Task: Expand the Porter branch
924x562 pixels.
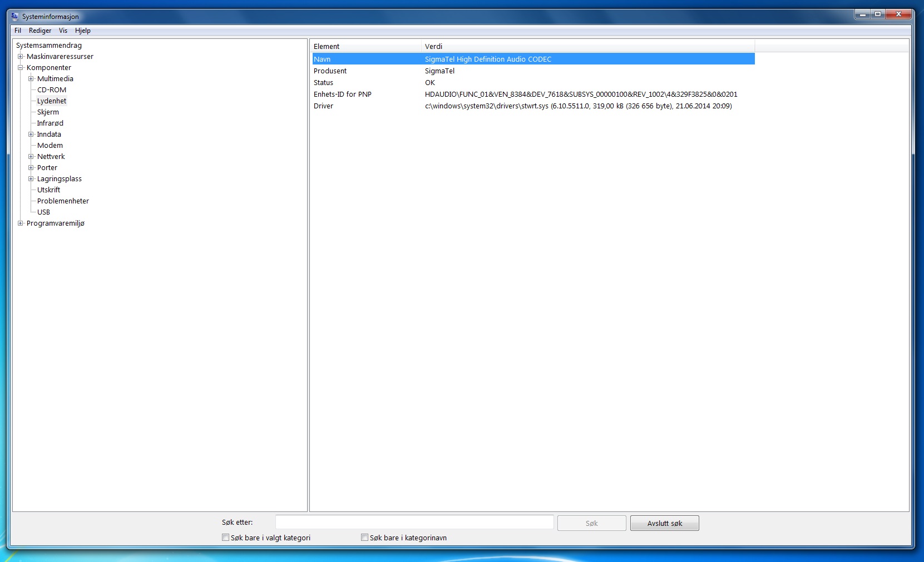Action: click(31, 168)
